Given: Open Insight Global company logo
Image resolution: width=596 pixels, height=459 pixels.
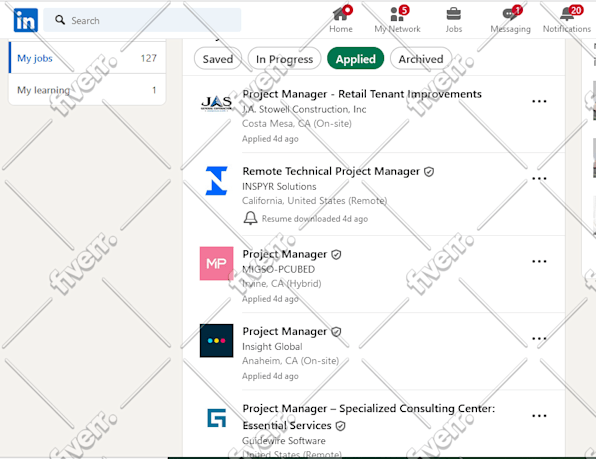Looking at the screenshot, I should [x=216, y=340].
